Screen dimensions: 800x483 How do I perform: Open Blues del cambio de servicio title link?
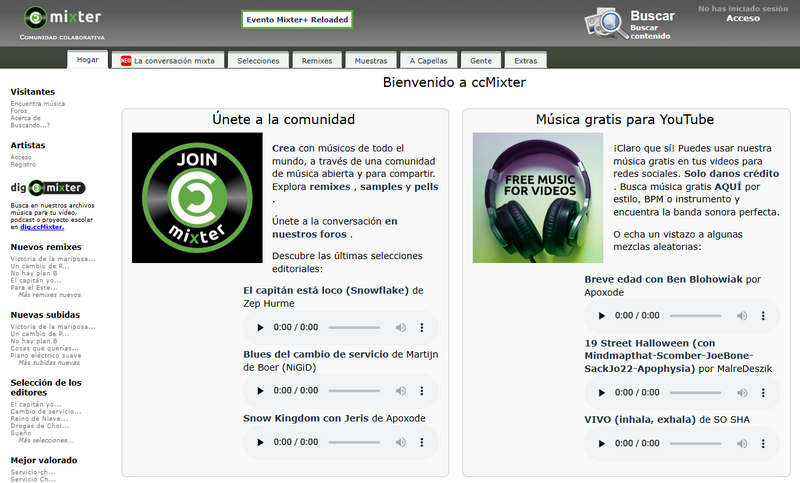[x=316, y=354]
